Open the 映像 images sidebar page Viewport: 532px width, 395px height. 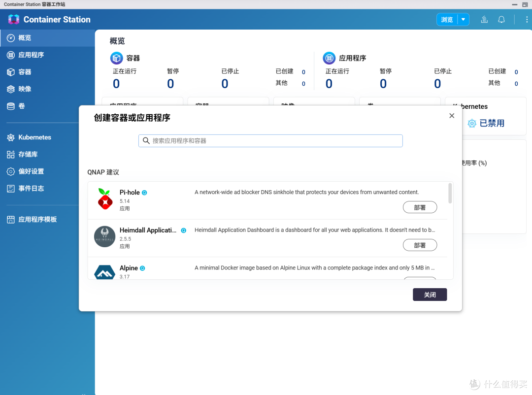coord(47,89)
